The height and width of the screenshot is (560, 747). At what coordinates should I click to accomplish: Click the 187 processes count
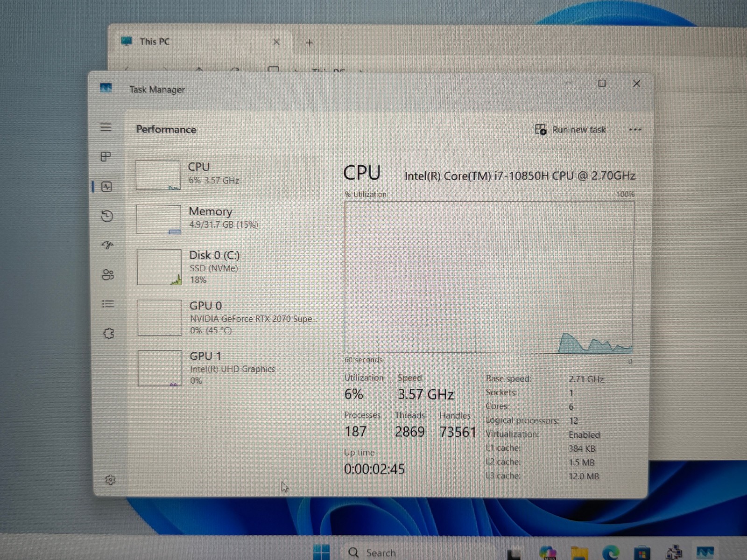pyautogui.click(x=355, y=431)
